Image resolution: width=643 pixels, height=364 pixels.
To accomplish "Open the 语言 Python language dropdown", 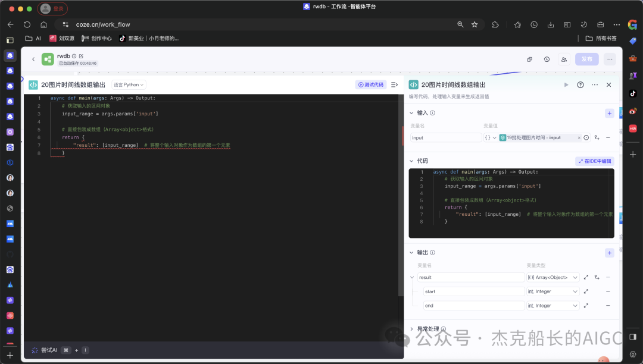I will point(129,85).
